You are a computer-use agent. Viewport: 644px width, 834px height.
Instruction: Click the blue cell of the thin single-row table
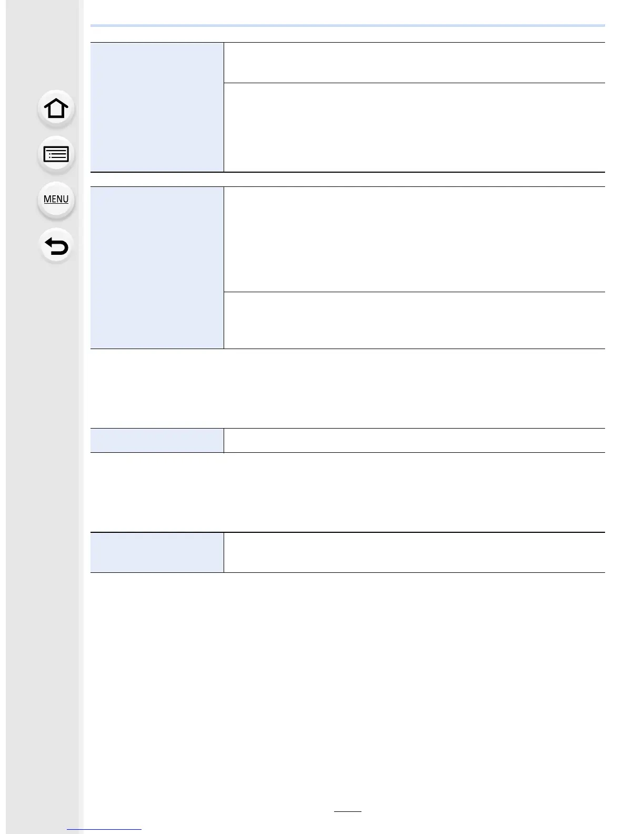(x=157, y=440)
